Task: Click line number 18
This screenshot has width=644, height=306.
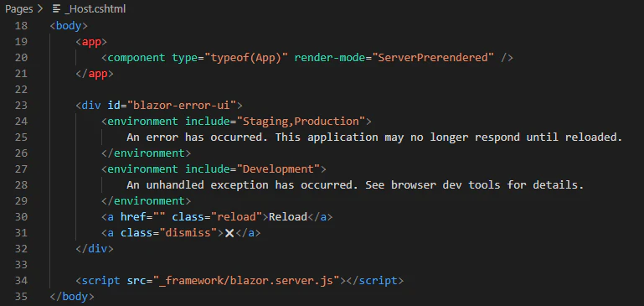Action: pos(21,26)
